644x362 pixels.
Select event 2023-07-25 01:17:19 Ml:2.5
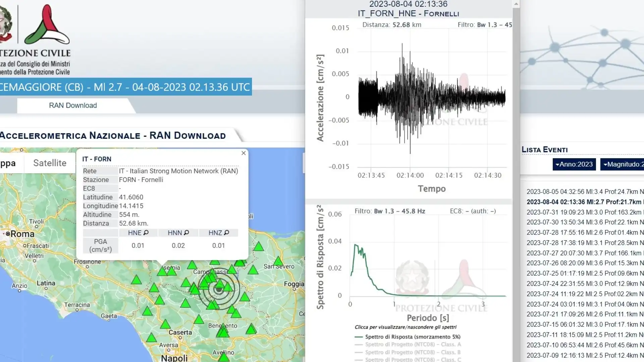(585, 274)
